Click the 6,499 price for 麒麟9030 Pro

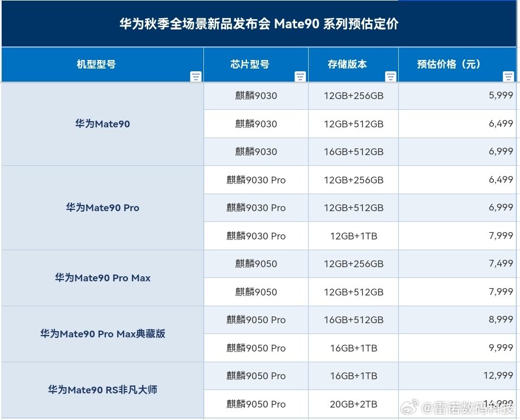coord(458,180)
